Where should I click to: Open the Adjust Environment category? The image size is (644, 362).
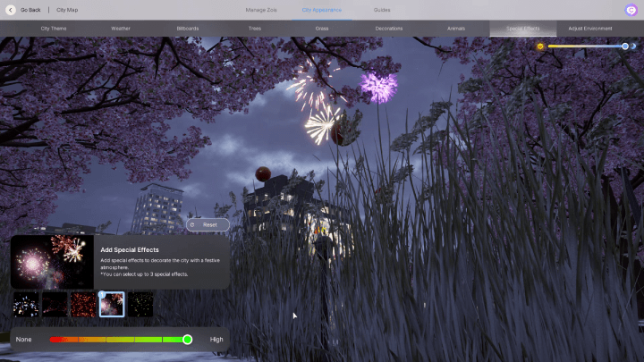tap(589, 29)
